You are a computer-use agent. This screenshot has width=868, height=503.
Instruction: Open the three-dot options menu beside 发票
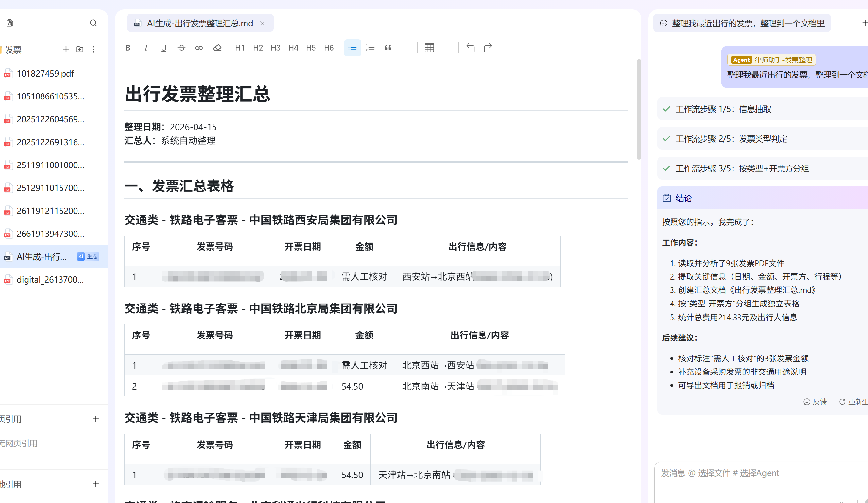tap(94, 49)
